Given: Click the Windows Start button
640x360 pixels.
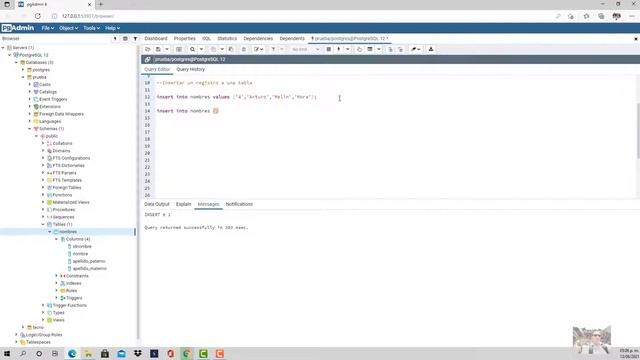Looking at the screenshot, I should coord(7,353).
